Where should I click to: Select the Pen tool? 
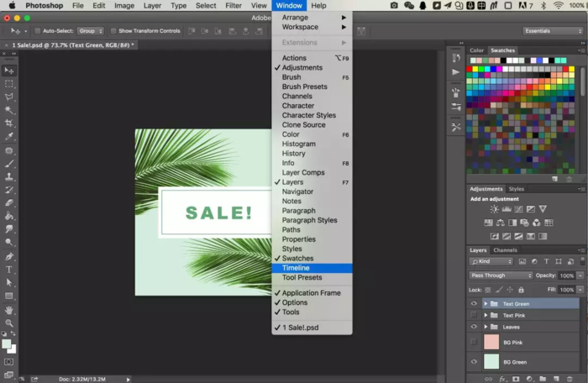tap(9, 256)
